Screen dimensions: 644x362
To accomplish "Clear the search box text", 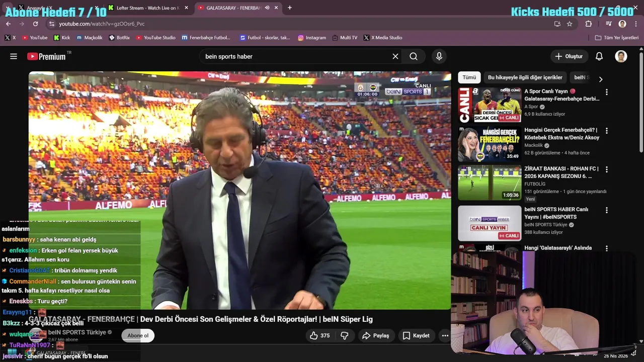I will point(395,56).
